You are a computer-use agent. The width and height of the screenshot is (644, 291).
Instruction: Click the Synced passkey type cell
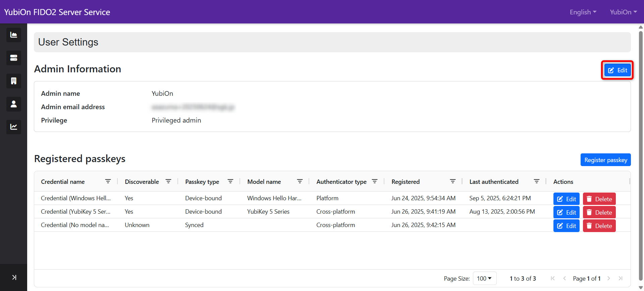click(194, 225)
